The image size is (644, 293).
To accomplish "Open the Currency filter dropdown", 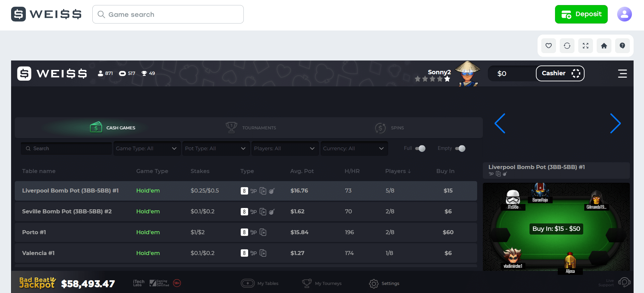I will pos(354,149).
